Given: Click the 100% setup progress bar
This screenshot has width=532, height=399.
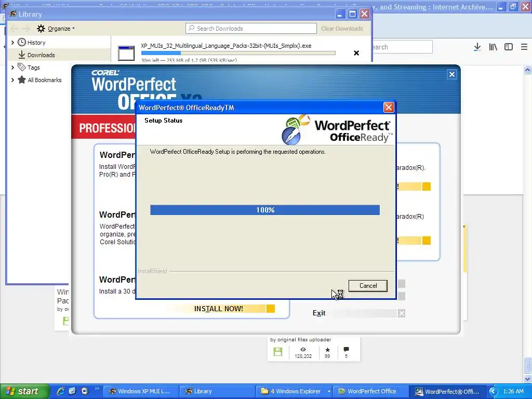Looking at the screenshot, I should click(x=265, y=210).
